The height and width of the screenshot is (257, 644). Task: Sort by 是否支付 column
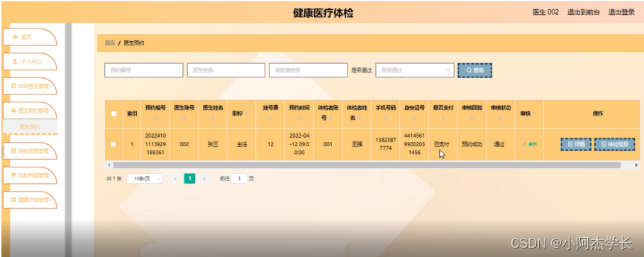pyautogui.click(x=443, y=118)
